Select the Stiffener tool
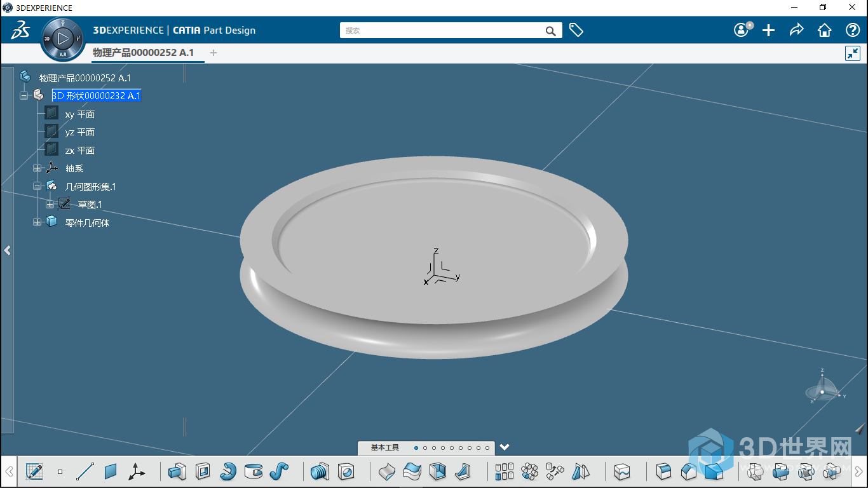The height and width of the screenshot is (488, 868). coord(463,471)
